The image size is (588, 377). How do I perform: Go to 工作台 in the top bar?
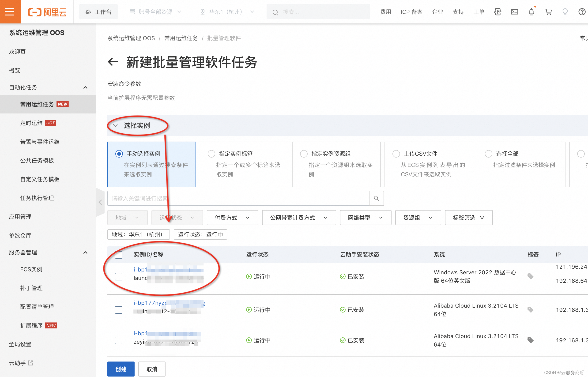click(98, 11)
